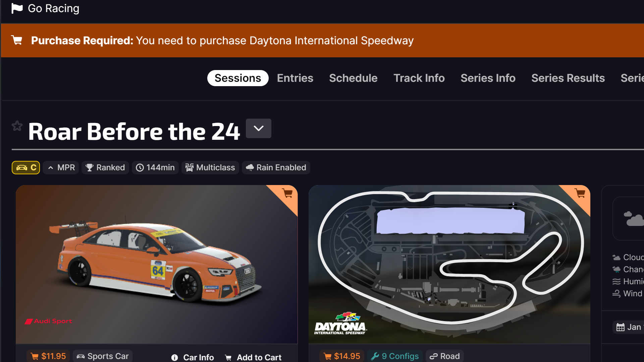
Task: Click the $14.95 track price tag
Action: tap(342, 356)
